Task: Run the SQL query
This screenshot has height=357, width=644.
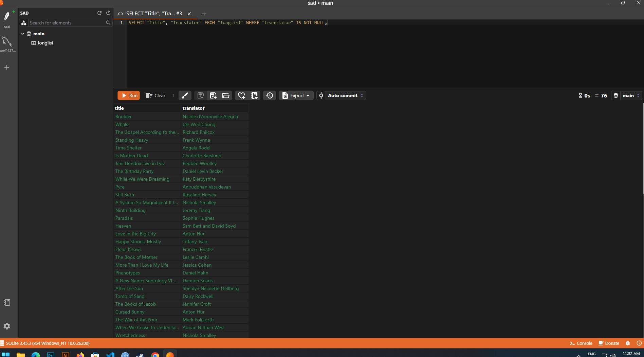Action: tap(129, 95)
